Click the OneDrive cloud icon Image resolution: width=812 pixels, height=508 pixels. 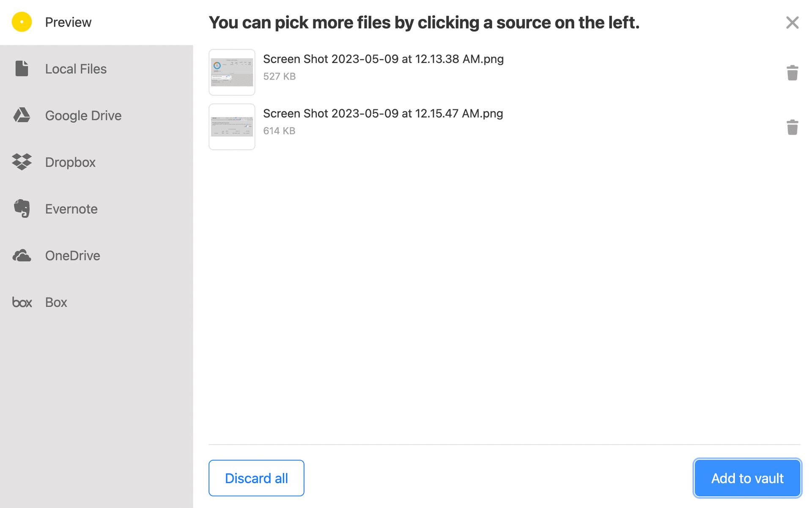click(22, 255)
